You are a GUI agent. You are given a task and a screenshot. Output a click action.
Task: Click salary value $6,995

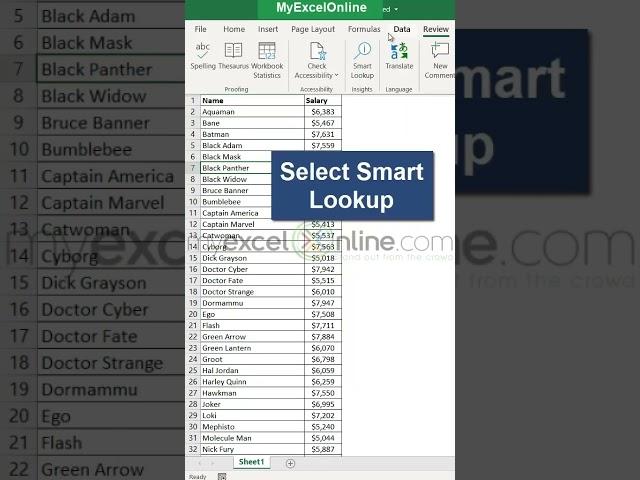click(322, 404)
